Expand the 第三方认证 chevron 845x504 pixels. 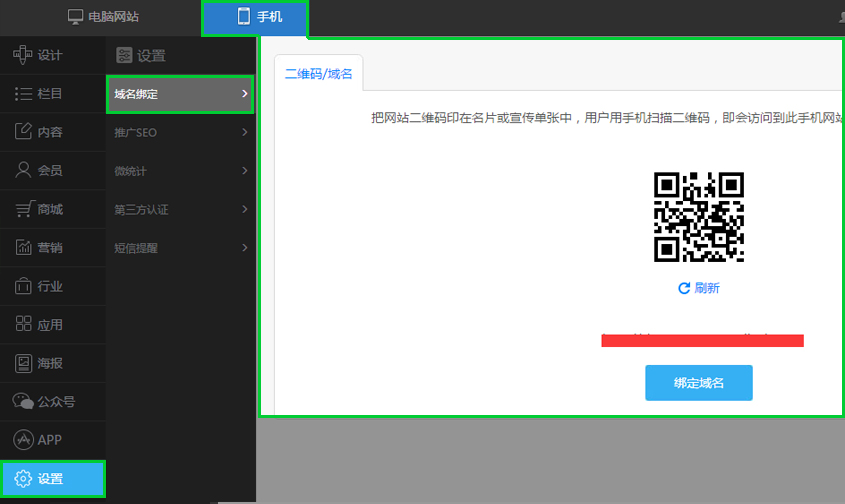coord(245,209)
